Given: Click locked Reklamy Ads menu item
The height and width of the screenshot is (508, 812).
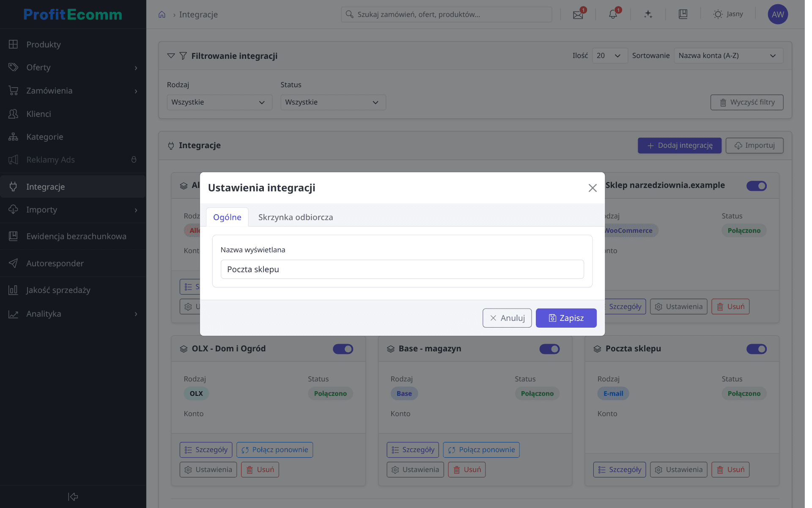Looking at the screenshot, I should (x=73, y=160).
